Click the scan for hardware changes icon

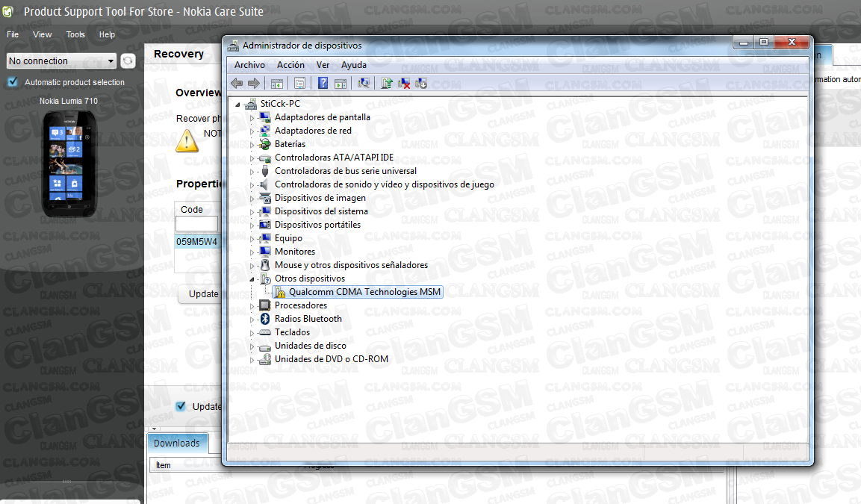coord(364,84)
